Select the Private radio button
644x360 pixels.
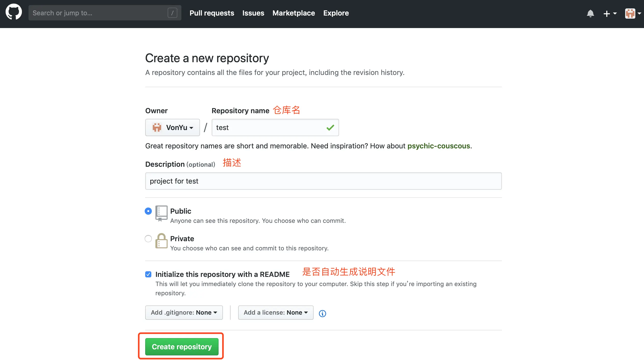[x=148, y=239]
